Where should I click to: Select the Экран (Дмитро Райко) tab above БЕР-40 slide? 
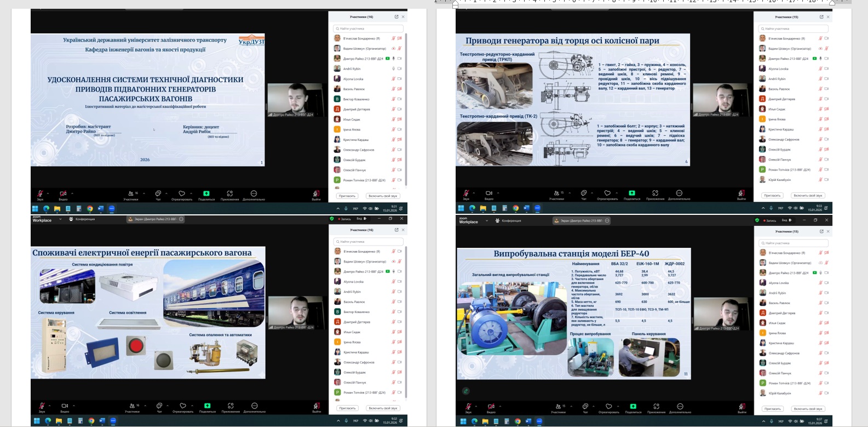580,220
